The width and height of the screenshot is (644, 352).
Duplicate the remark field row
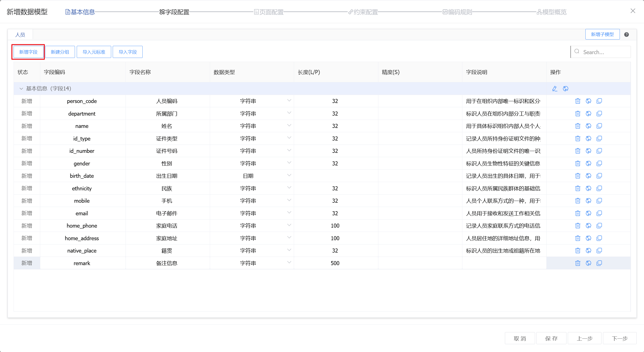click(x=599, y=263)
